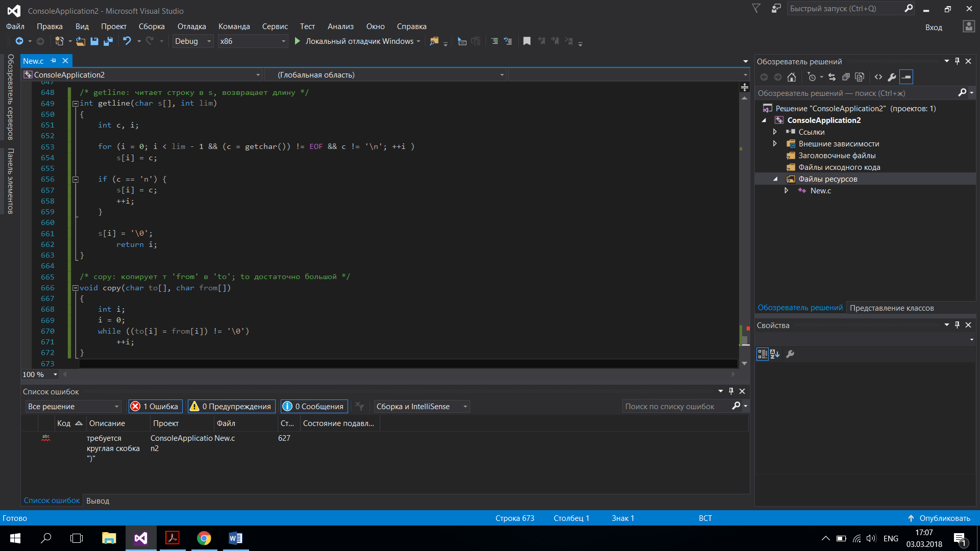The height and width of the screenshot is (551, 980).
Task: Sort the error list by the Код column
Action: pos(69,423)
